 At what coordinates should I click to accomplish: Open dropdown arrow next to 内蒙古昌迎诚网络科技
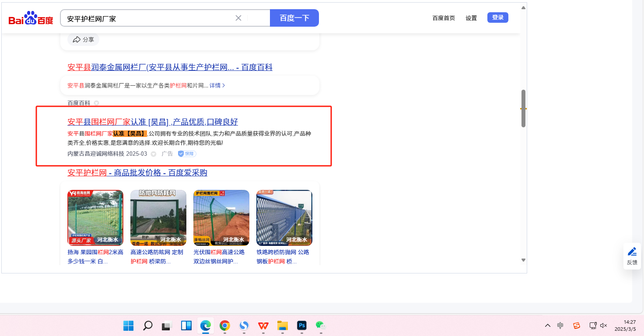153,154
